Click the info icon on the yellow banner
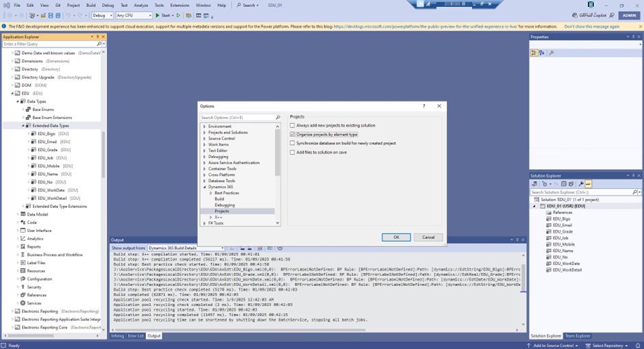The image size is (644, 349). [x=4, y=26]
